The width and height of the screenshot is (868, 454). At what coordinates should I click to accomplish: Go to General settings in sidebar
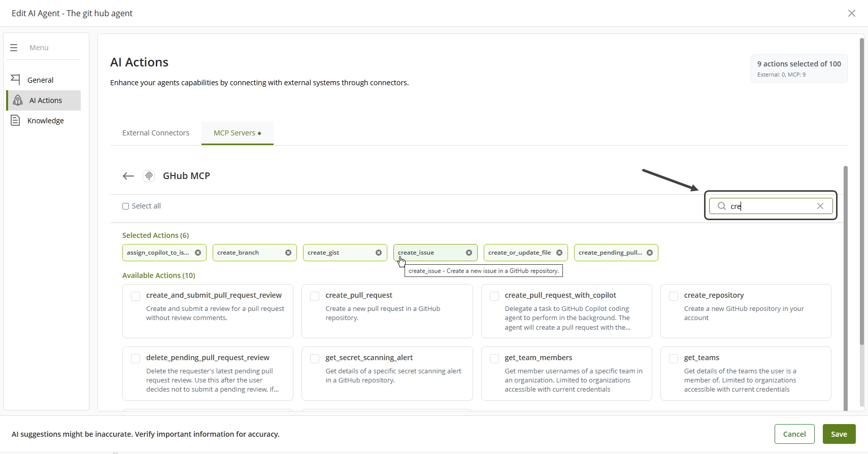click(x=40, y=80)
